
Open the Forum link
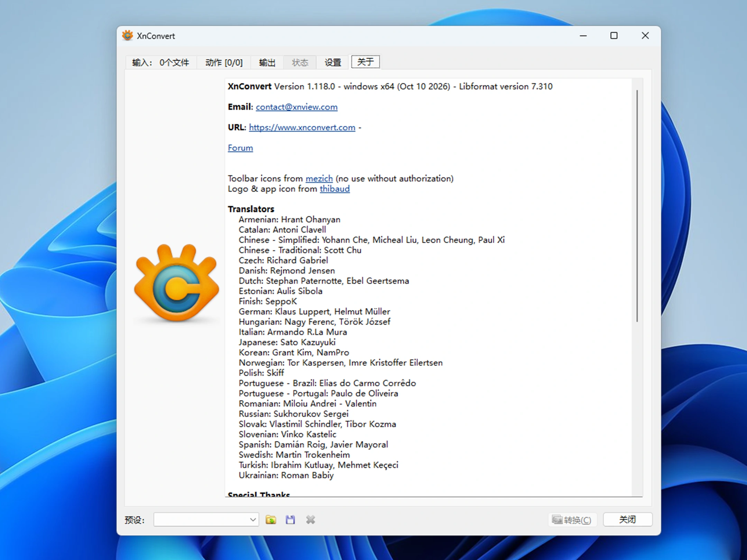point(240,148)
